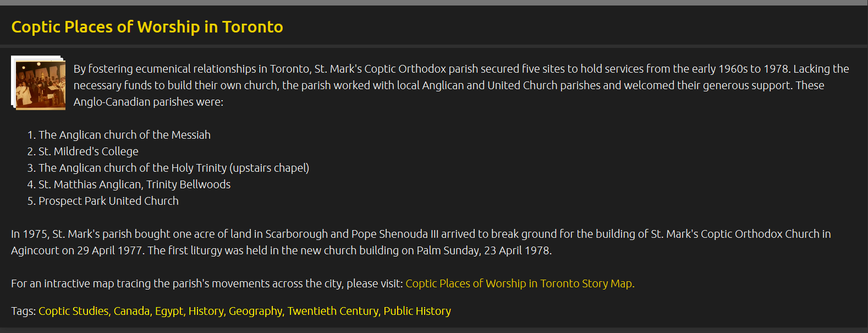This screenshot has width=868, height=333.
Task: Click the church photo thumbnail
Action: [39, 83]
